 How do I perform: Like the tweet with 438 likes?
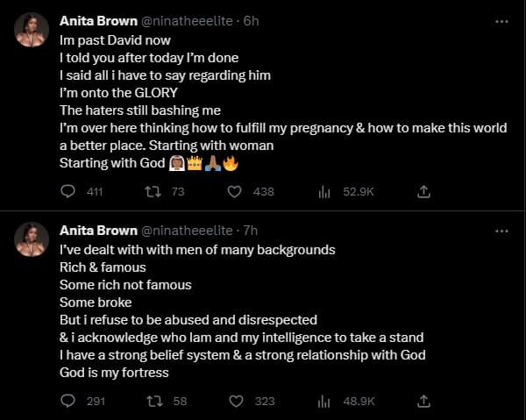click(x=236, y=191)
